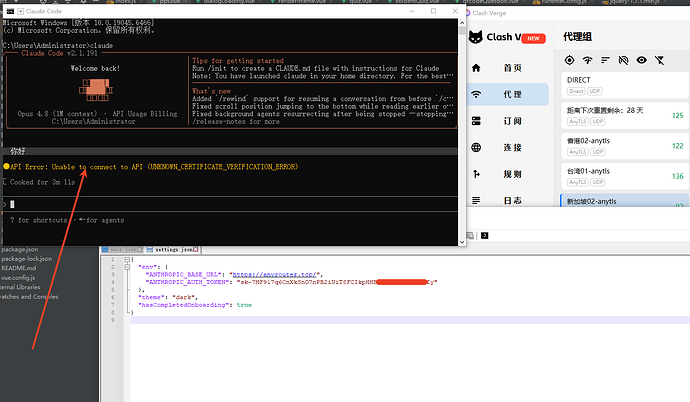Click the Clash Verge cat logo

(475, 37)
